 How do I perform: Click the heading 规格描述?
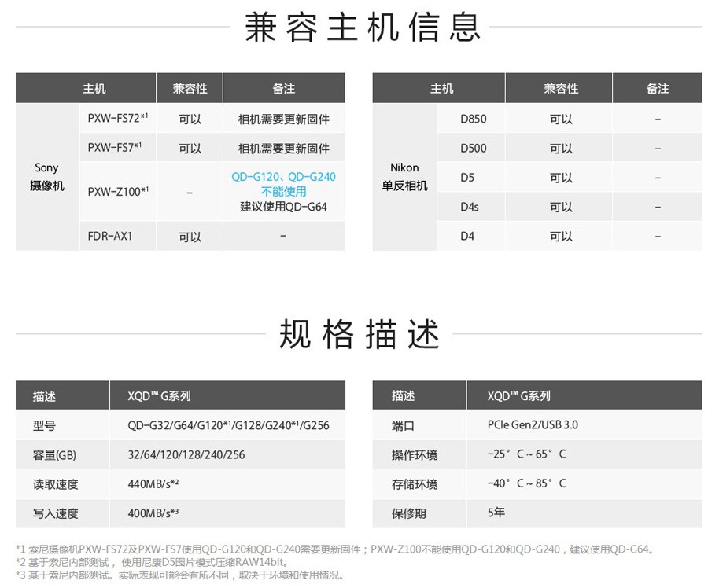click(x=360, y=334)
